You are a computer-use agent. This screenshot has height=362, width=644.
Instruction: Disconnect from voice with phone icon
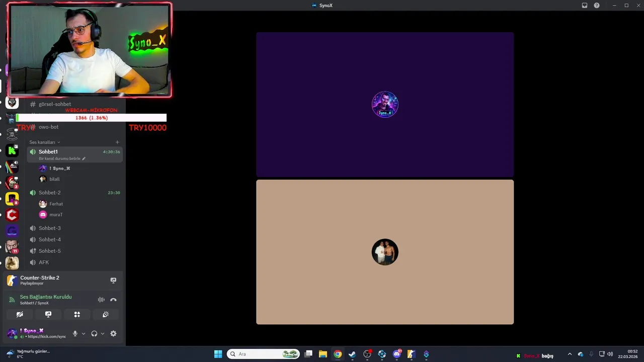113,300
